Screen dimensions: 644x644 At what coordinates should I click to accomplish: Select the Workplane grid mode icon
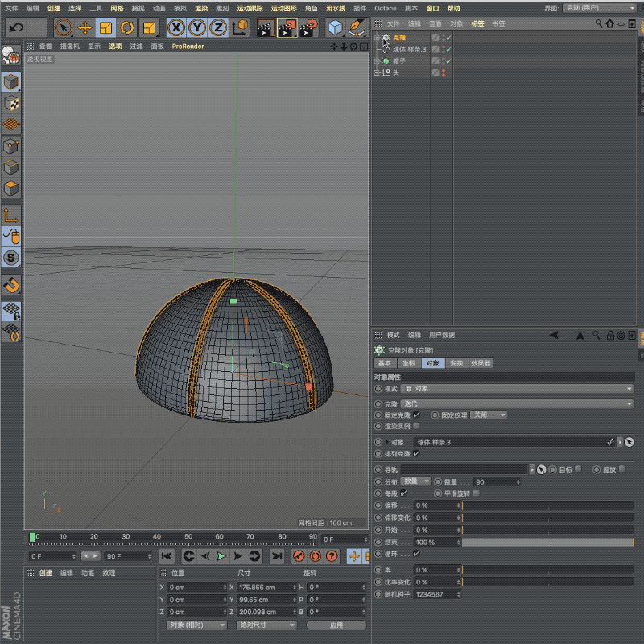point(11,124)
